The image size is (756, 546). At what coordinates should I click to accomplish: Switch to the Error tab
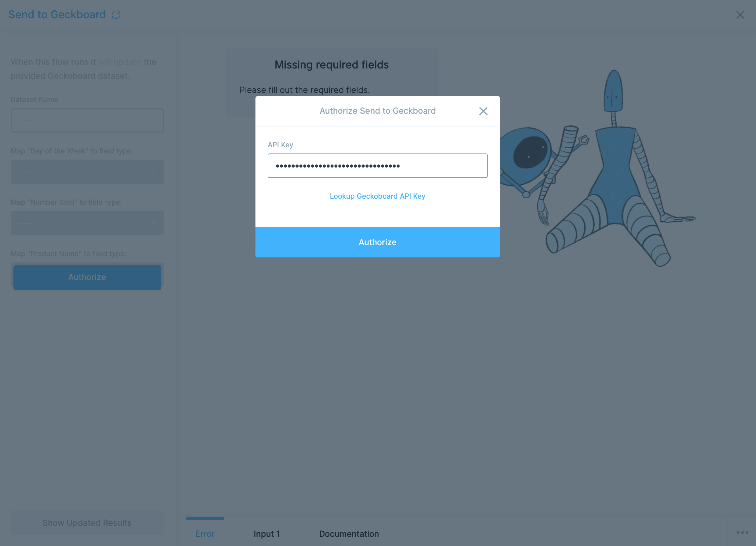coord(205,534)
